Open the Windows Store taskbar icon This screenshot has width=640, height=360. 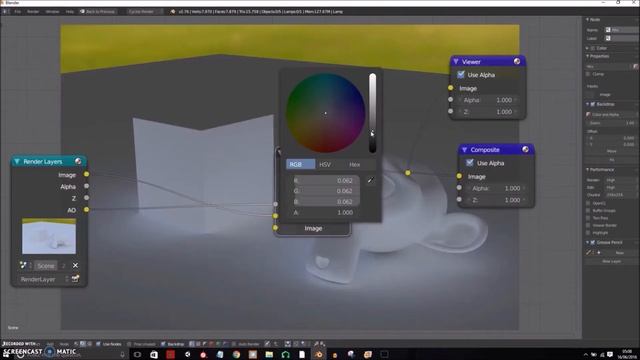pos(154,354)
